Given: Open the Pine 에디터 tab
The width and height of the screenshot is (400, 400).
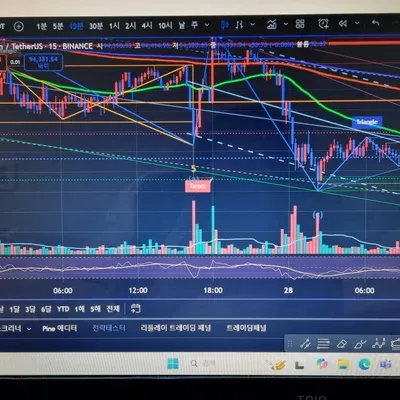Looking at the screenshot, I should (x=59, y=328).
